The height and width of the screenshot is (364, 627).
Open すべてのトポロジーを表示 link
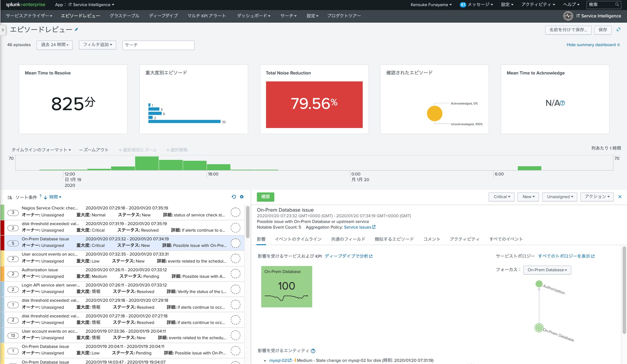(566, 256)
